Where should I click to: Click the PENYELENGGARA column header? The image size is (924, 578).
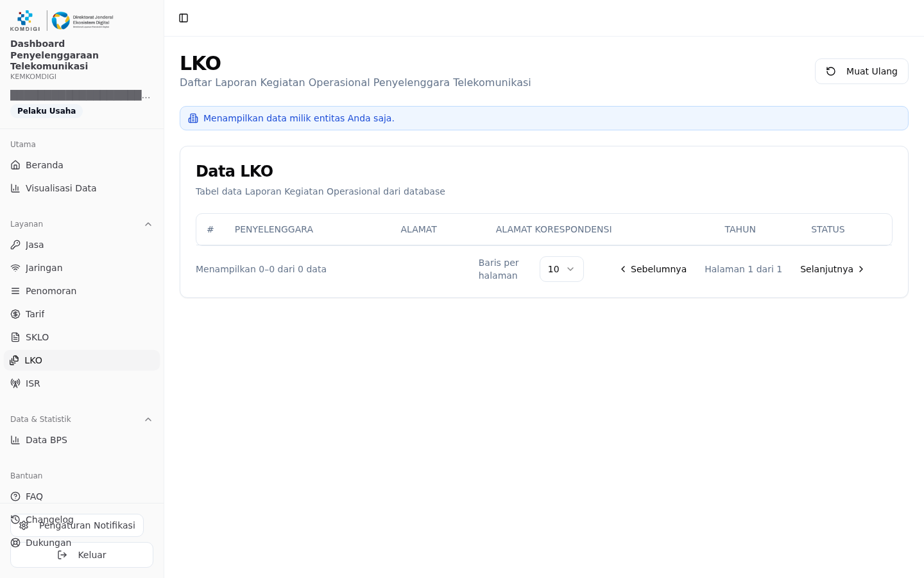274,229
